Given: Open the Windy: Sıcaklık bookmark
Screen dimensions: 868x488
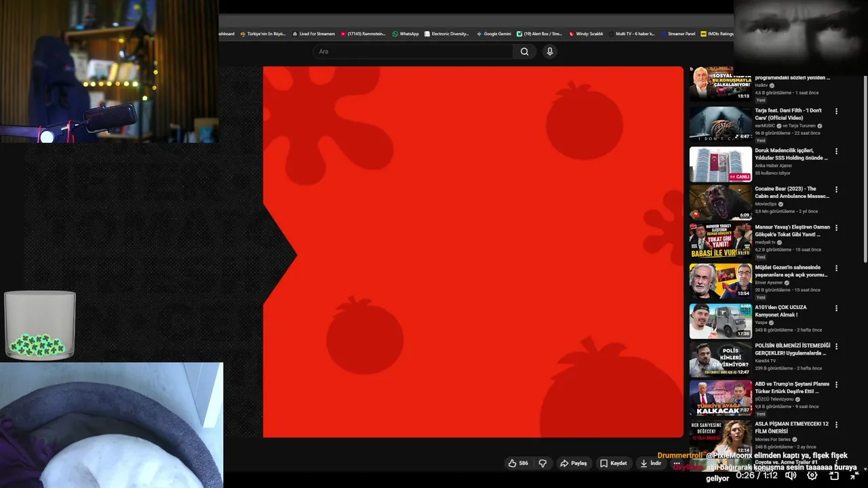Looking at the screenshot, I should pyautogui.click(x=586, y=34).
